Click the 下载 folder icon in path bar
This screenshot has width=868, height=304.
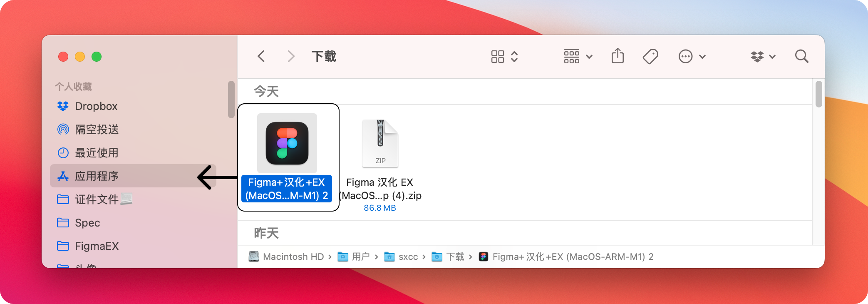(437, 257)
